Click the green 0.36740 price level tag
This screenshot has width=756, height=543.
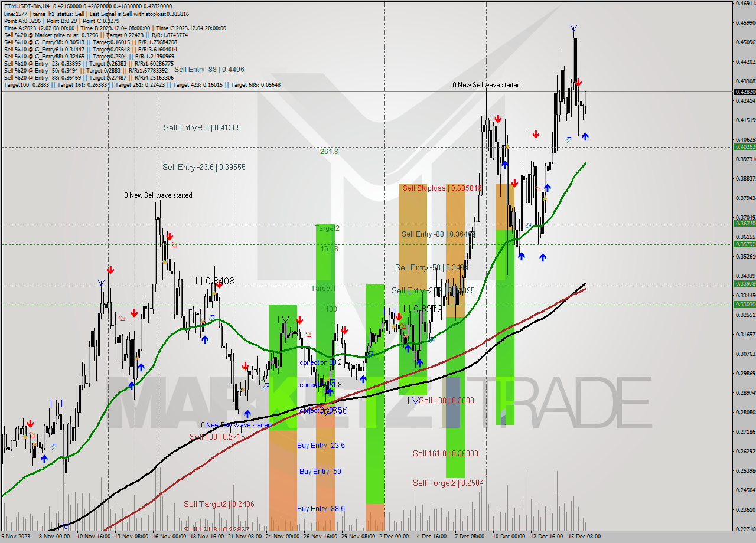[x=744, y=223]
